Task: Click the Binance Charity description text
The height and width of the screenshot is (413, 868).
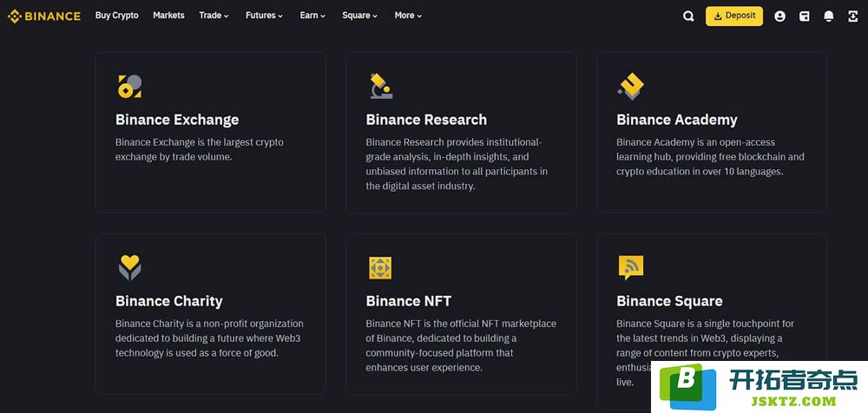Action: (x=209, y=338)
